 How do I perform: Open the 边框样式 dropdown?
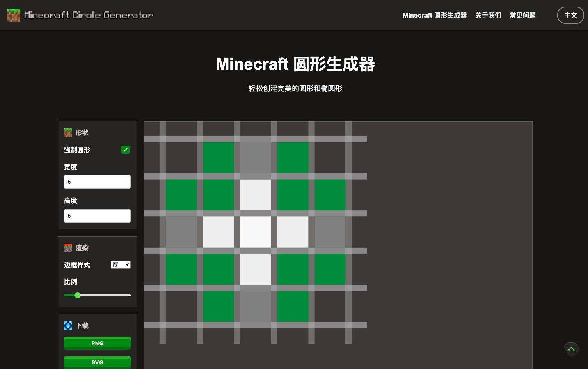(x=121, y=265)
